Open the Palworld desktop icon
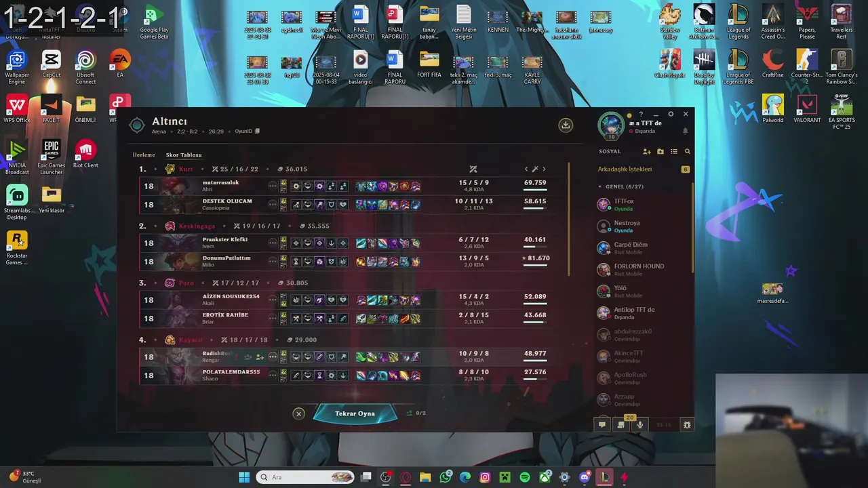The image size is (868, 488). [773, 108]
